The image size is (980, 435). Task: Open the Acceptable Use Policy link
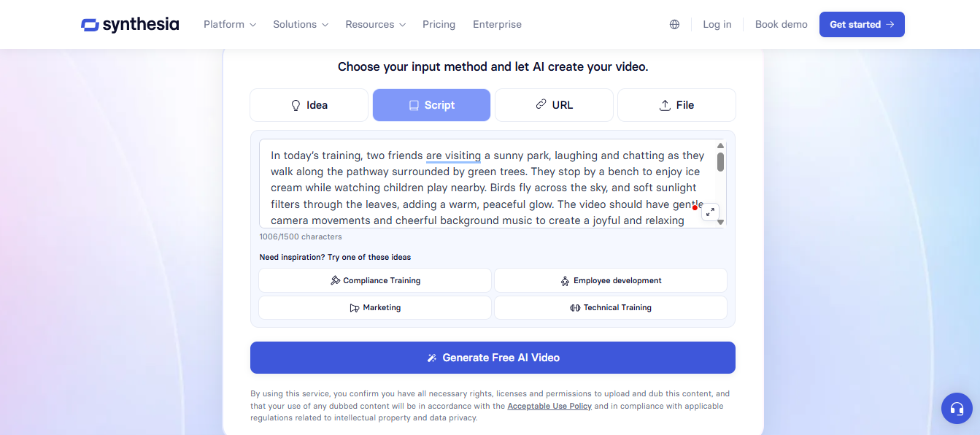click(x=549, y=406)
